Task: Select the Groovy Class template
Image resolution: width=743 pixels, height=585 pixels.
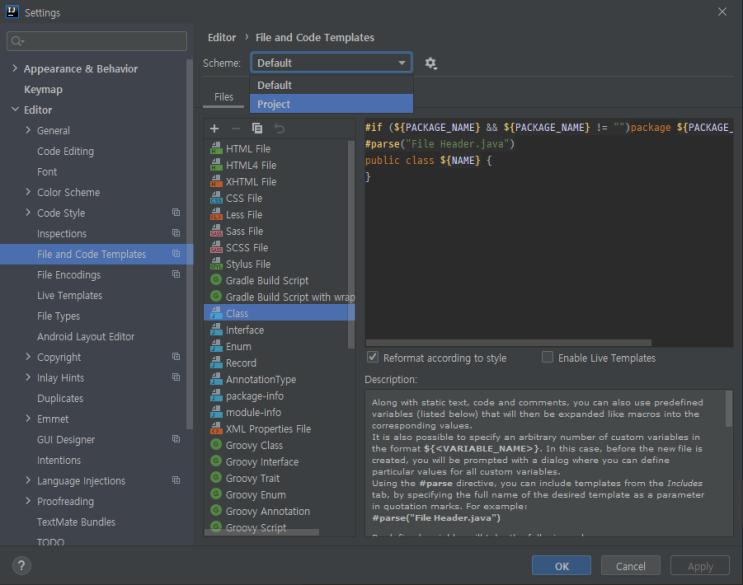Action: click(254, 445)
